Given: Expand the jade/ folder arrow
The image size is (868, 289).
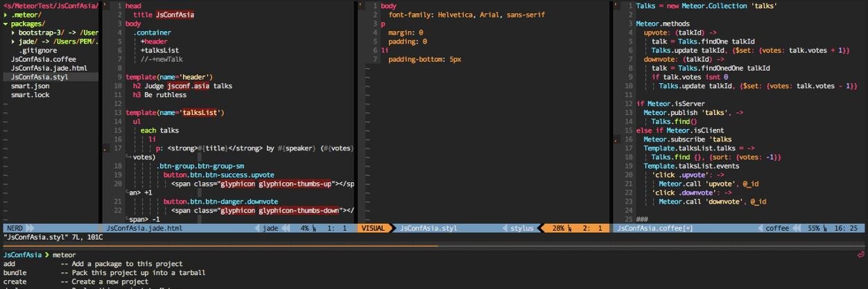Looking at the screenshot, I should click(14, 42).
